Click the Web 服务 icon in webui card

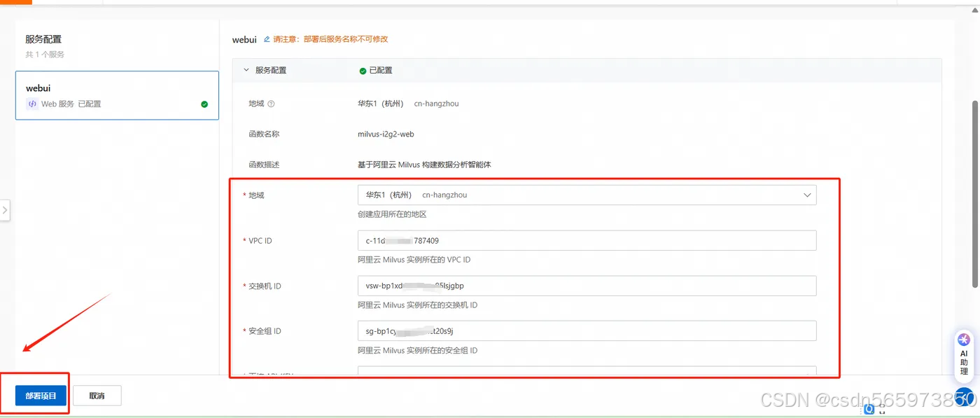31,104
